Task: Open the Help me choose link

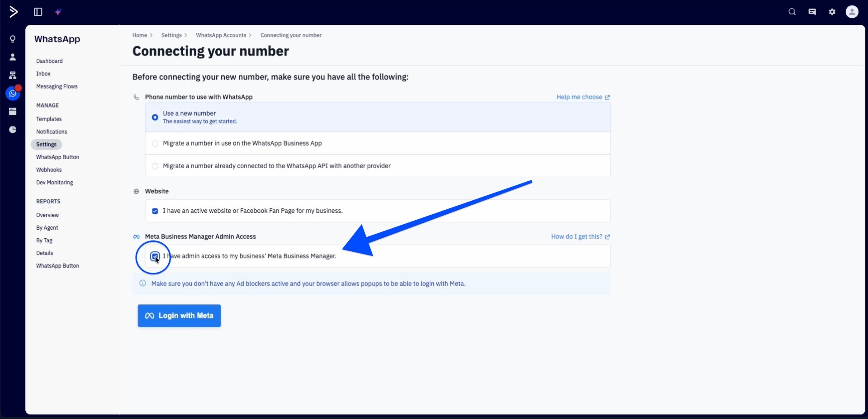Action: pyautogui.click(x=583, y=97)
